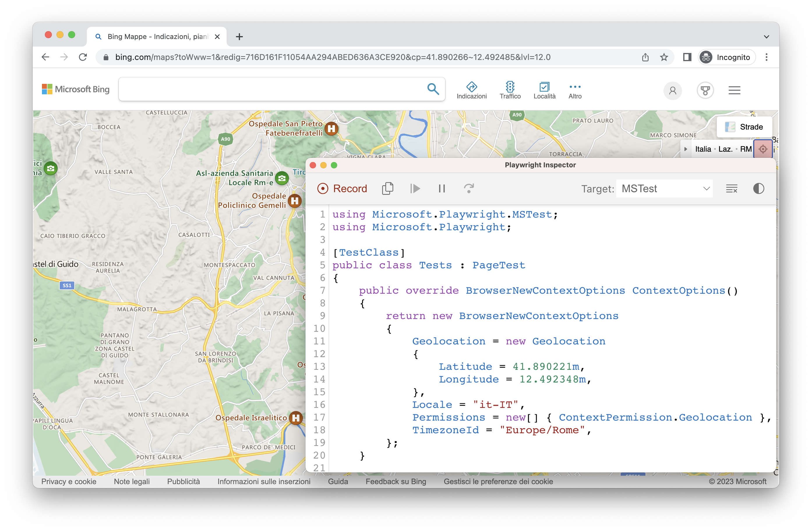Click the Pause icon in Inspector toolbar
Viewport: 812px width, 531px height.
coord(442,189)
